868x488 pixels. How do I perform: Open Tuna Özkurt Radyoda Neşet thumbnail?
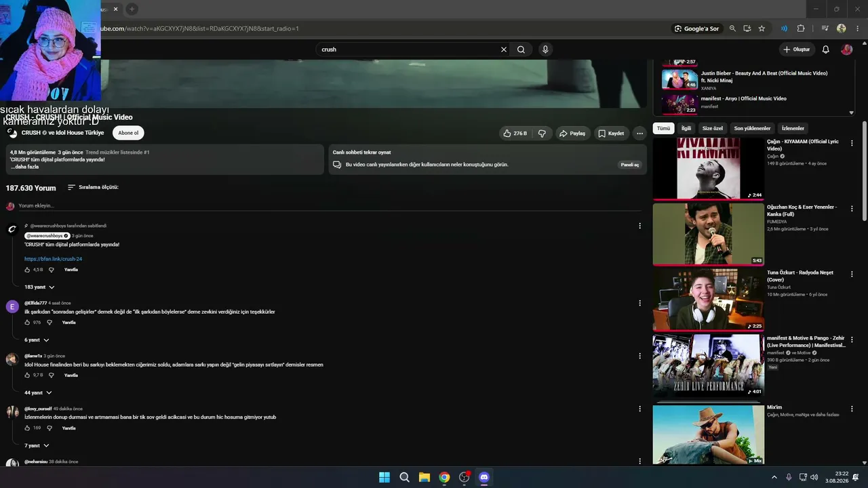click(709, 300)
